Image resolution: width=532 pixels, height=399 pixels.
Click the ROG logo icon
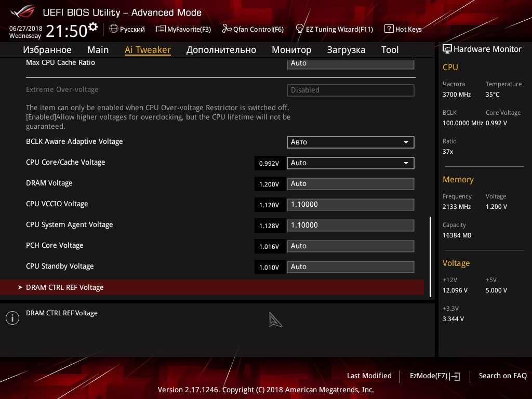(x=22, y=11)
